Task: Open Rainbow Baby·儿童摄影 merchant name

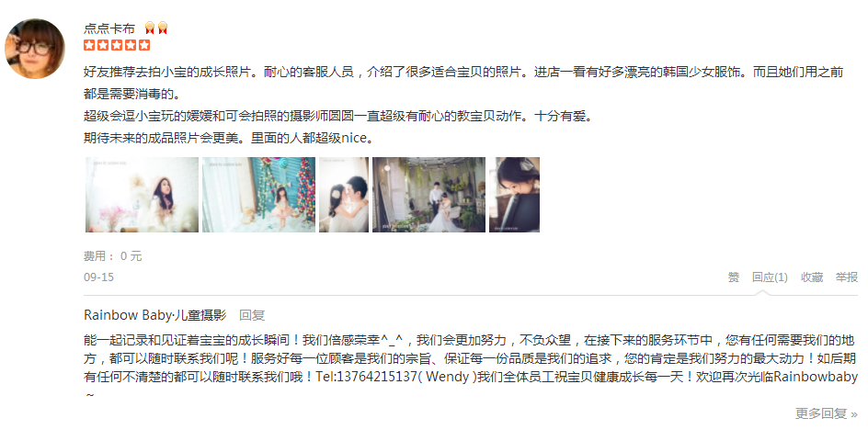Action: pos(155,315)
